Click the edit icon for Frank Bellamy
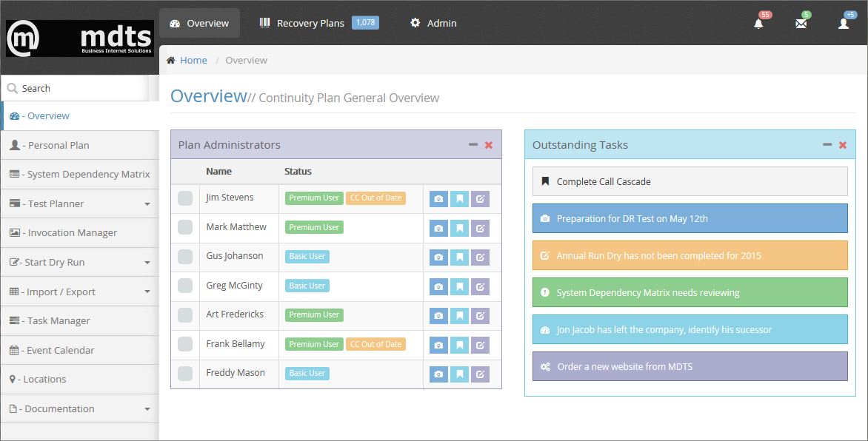The height and width of the screenshot is (441, 868). 480,345
